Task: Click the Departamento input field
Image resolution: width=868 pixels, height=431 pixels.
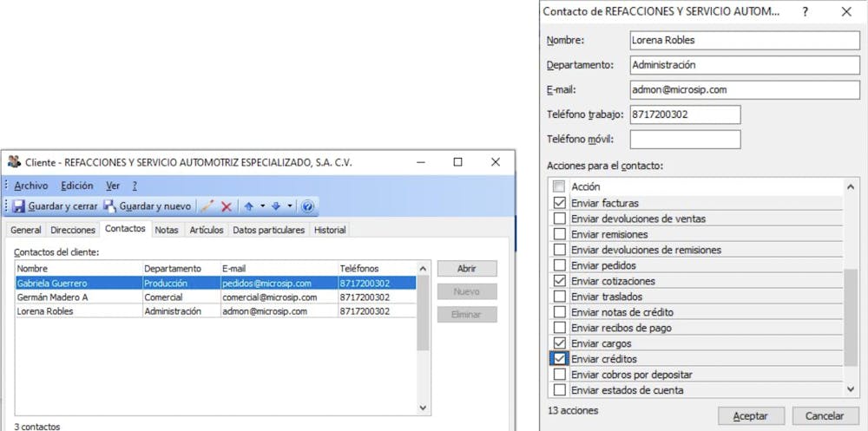Action: pos(745,65)
